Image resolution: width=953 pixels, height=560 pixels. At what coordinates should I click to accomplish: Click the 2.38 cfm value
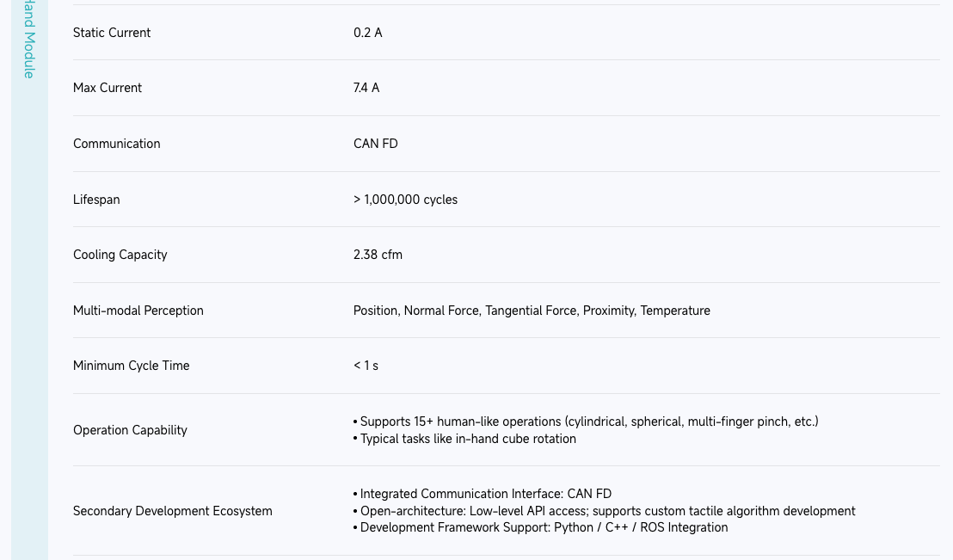378,255
